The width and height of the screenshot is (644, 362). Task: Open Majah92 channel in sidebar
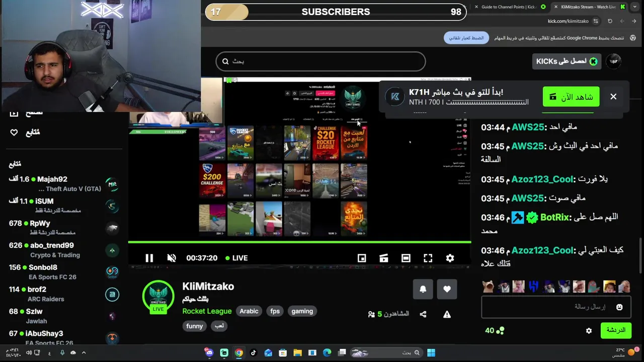(x=63, y=184)
